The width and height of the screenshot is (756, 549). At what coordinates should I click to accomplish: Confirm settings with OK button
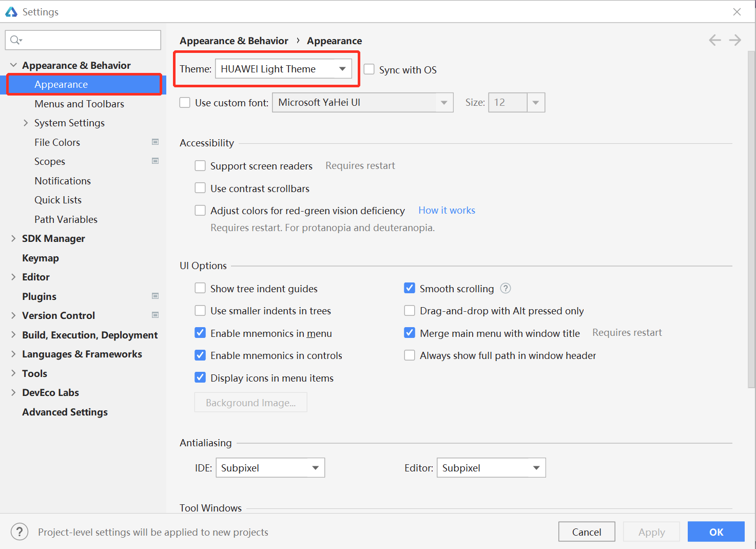click(x=716, y=532)
